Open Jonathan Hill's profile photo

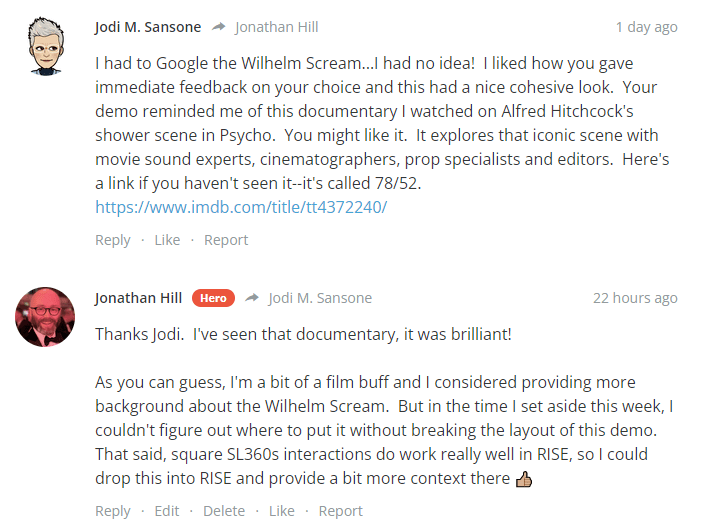pyautogui.click(x=45, y=317)
